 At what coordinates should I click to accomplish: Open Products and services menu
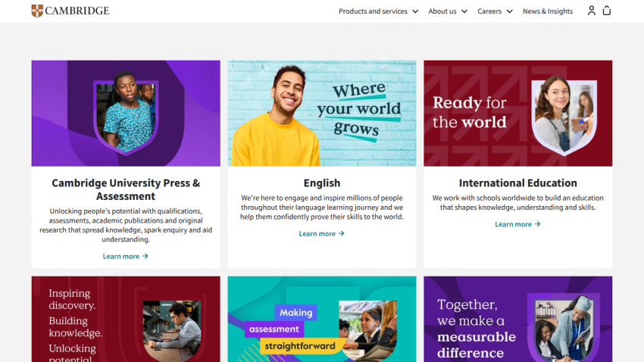373,11
